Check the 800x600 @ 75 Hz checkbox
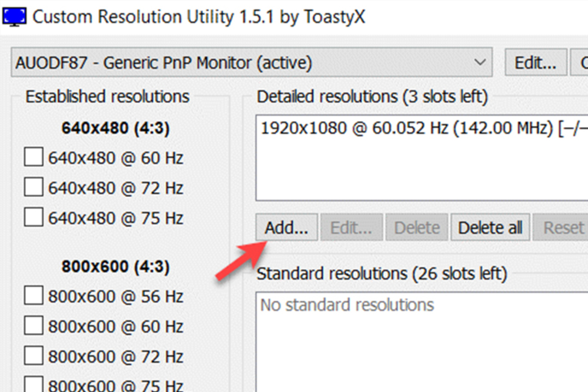Image resolution: width=588 pixels, height=392 pixels. pyautogui.click(x=34, y=385)
